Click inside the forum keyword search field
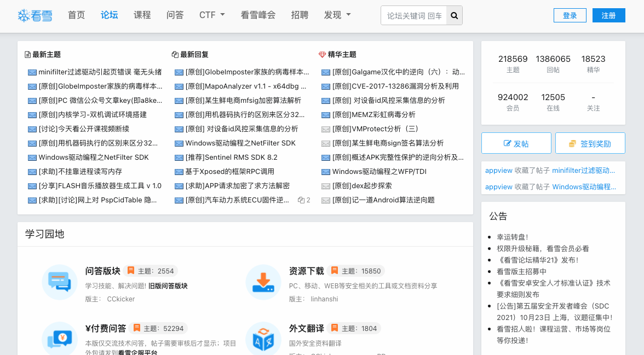 [x=413, y=15]
